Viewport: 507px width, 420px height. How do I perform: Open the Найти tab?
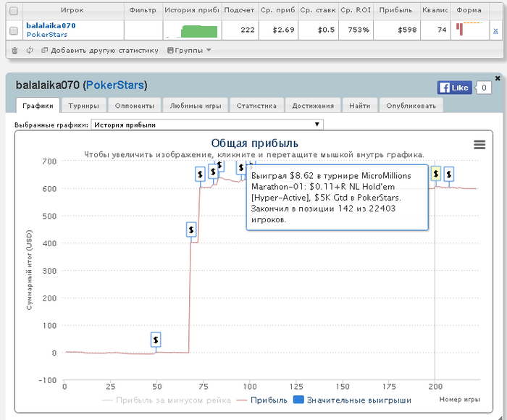359,106
